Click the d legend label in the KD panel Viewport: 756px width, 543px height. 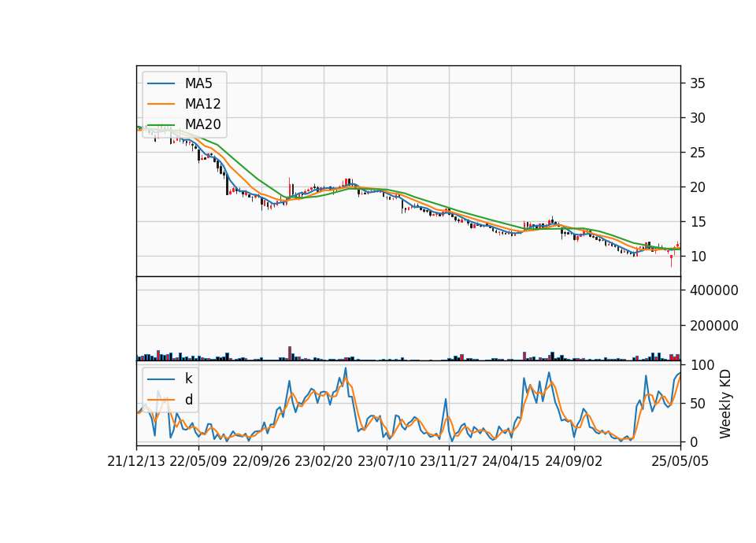pyautogui.click(x=188, y=400)
